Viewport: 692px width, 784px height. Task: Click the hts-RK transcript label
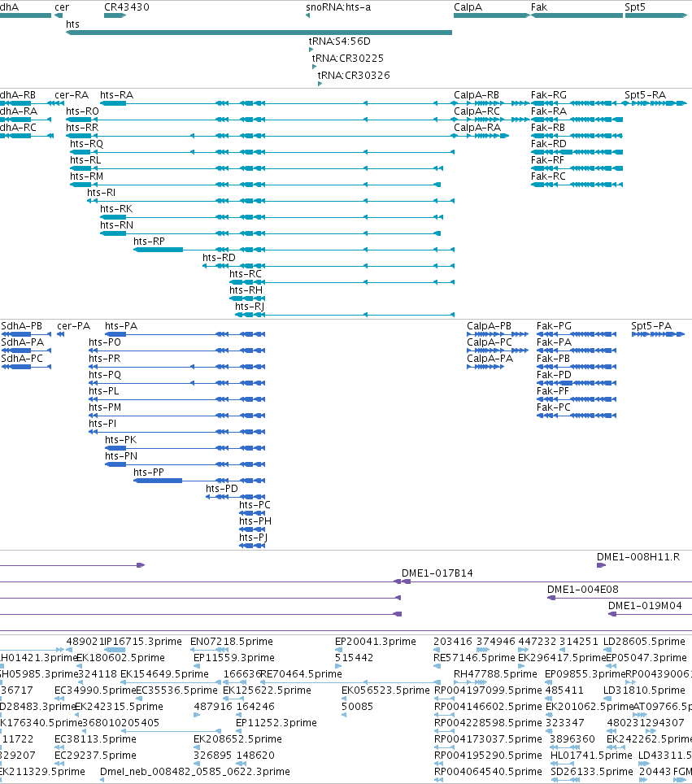116,209
